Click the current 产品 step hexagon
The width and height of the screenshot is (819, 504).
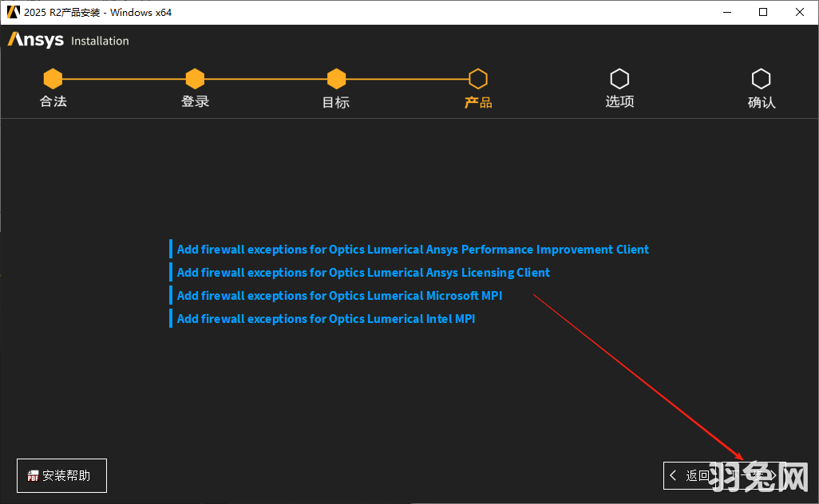pyautogui.click(x=478, y=79)
